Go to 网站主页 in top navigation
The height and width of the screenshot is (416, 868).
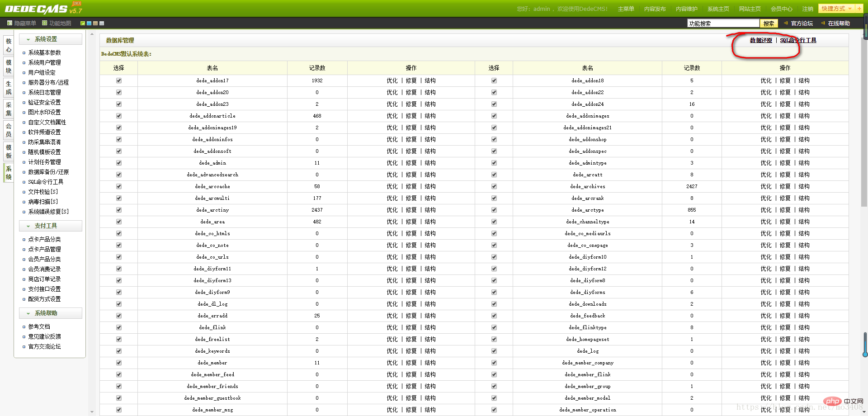click(x=750, y=9)
